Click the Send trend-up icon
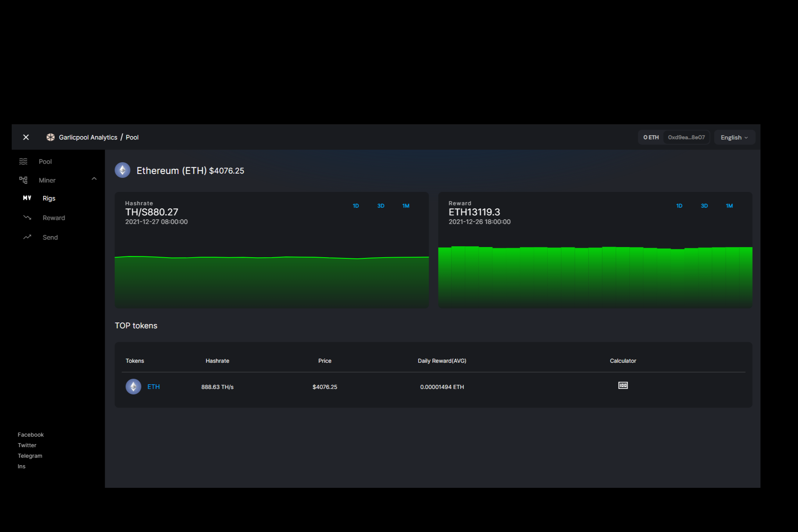 coord(27,237)
